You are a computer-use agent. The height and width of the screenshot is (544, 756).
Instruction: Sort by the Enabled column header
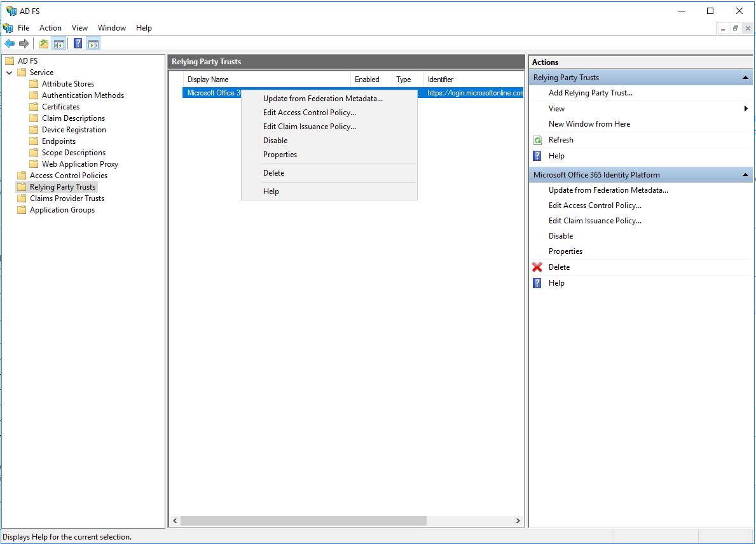[x=371, y=80]
